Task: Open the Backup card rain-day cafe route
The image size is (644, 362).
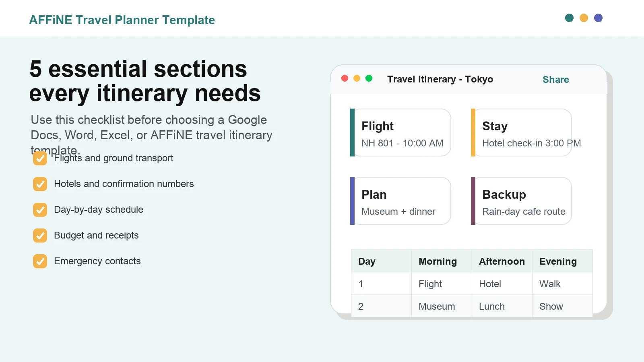Action: click(x=521, y=201)
